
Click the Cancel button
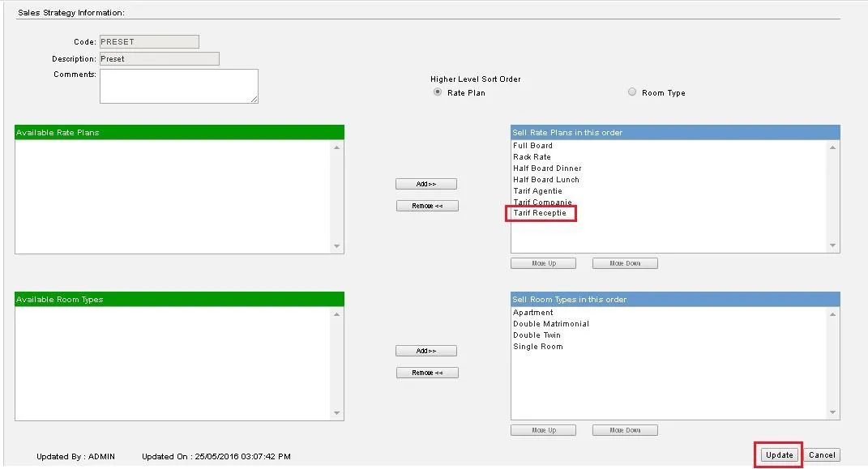822,455
